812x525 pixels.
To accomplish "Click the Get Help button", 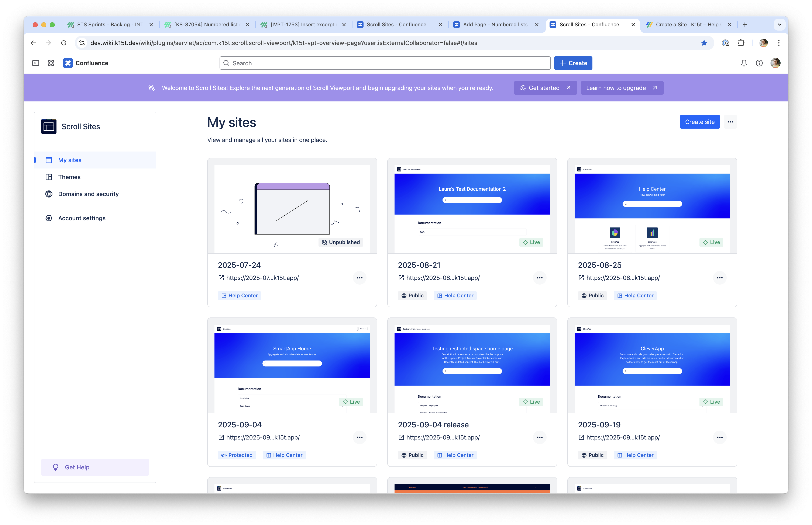I will coord(95,467).
